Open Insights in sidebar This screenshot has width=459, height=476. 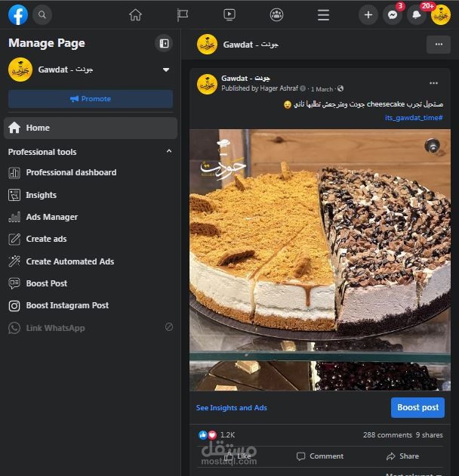coord(41,195)
